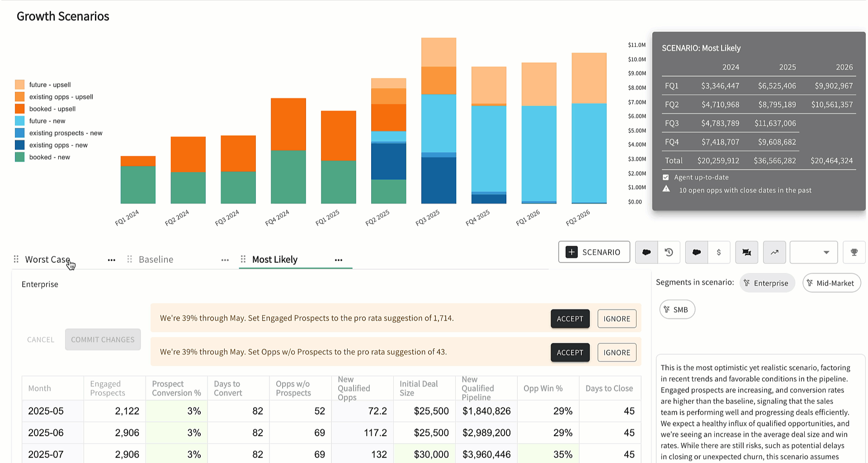868x463 pixels.
Task: Ignore the Engaged Prospects pro rata suggestion
Action: click(x=617, y=318)
